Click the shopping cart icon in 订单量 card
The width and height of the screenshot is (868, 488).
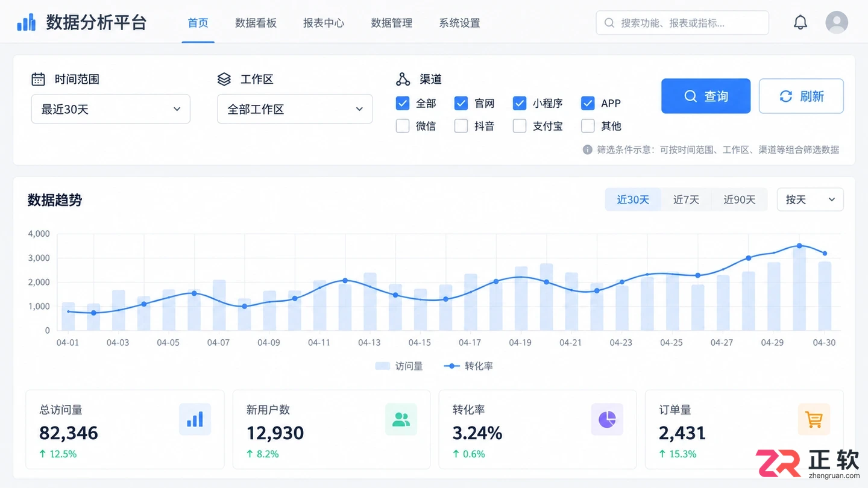coord(814,419)
